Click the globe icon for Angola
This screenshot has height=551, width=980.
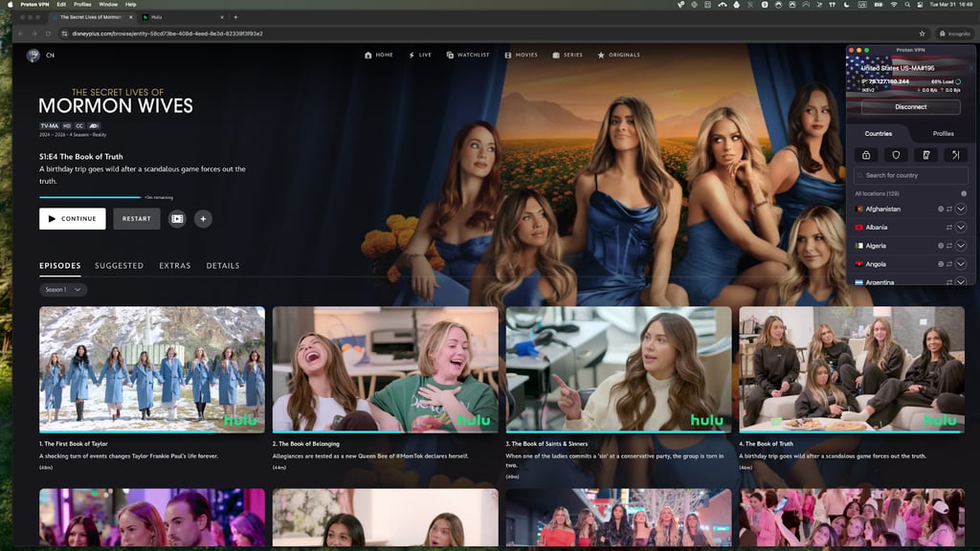click(x=941, y=264)
